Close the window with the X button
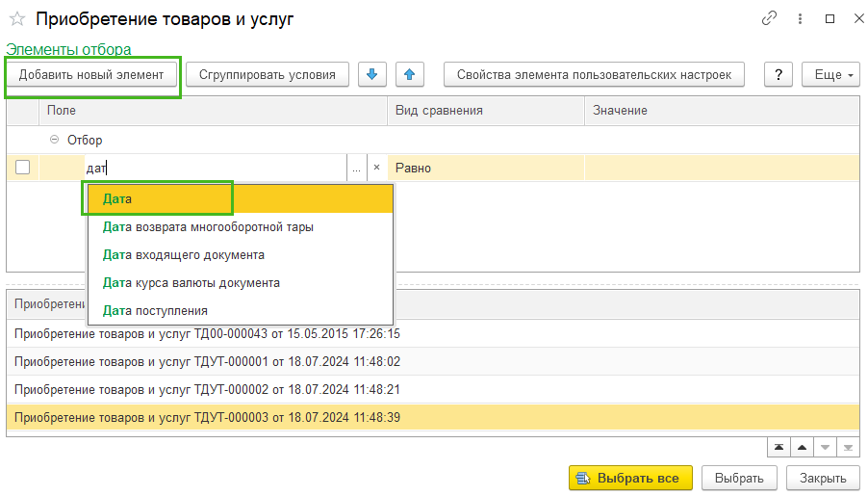868x496 pixels. (858, 19)
